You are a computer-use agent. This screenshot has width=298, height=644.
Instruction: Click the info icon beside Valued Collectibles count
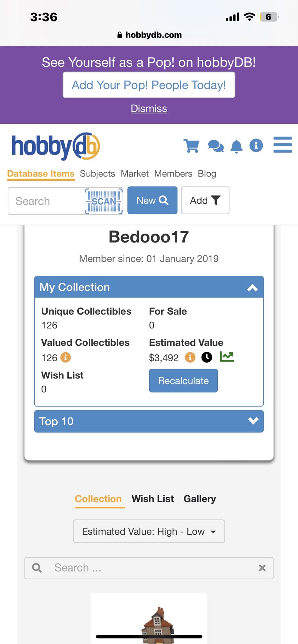coord(66,357)
